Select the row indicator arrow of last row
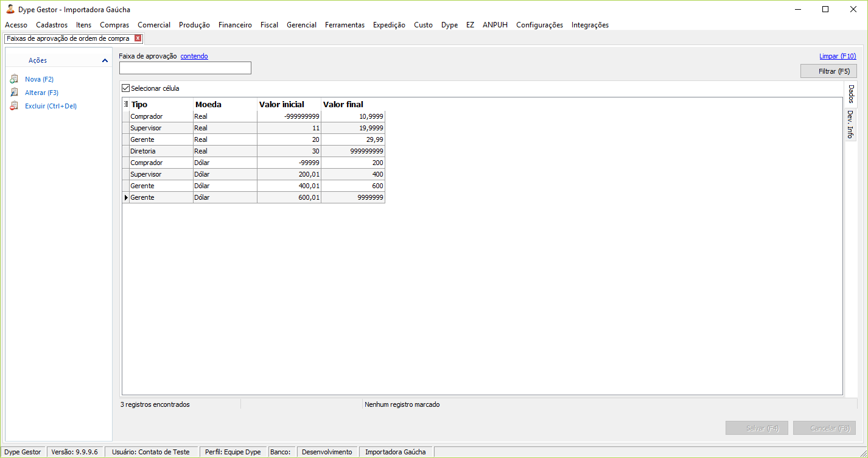This screenshot has width=868, height=458. click(x=126, y=197)
